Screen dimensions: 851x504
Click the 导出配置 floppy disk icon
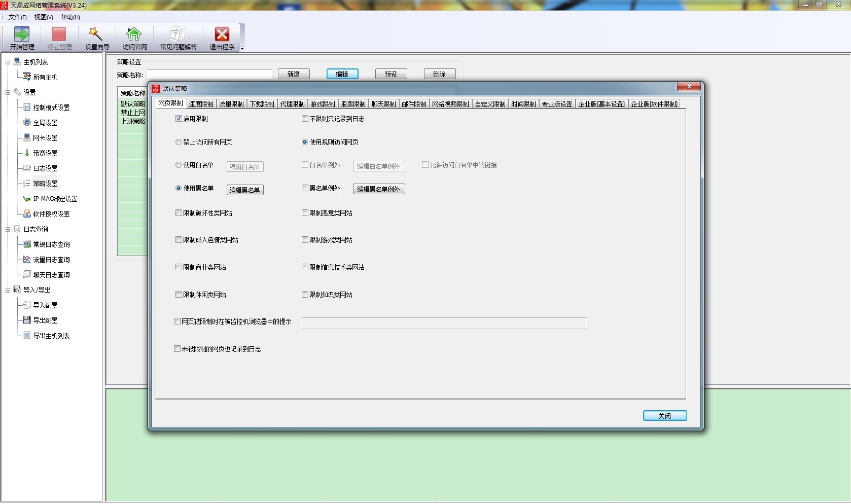coord(27,320)
